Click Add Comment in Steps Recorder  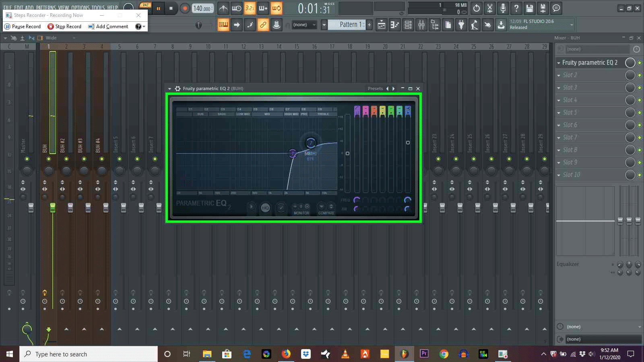point(108,27)
